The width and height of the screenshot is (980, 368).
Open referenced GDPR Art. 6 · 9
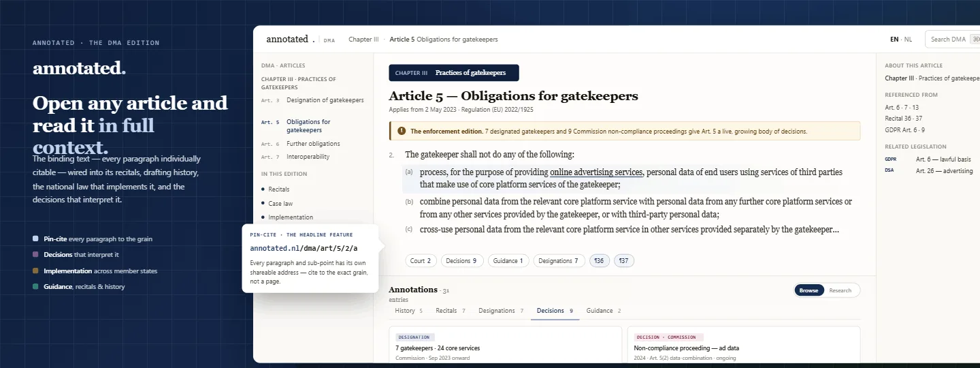pyautogui.click(x=904, y=129)
